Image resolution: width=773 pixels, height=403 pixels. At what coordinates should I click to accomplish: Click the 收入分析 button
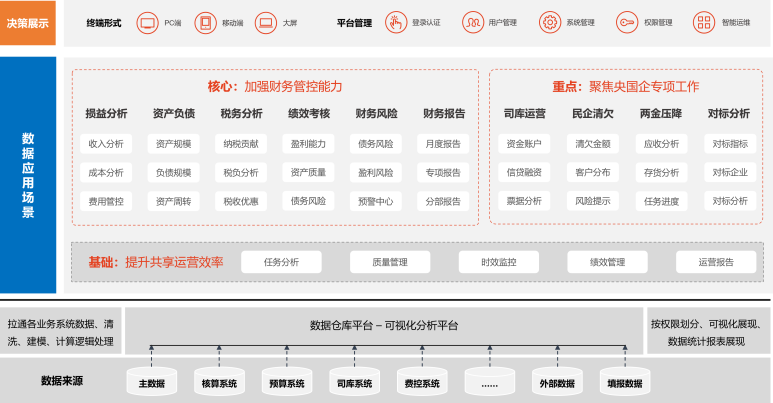[106, 144]
